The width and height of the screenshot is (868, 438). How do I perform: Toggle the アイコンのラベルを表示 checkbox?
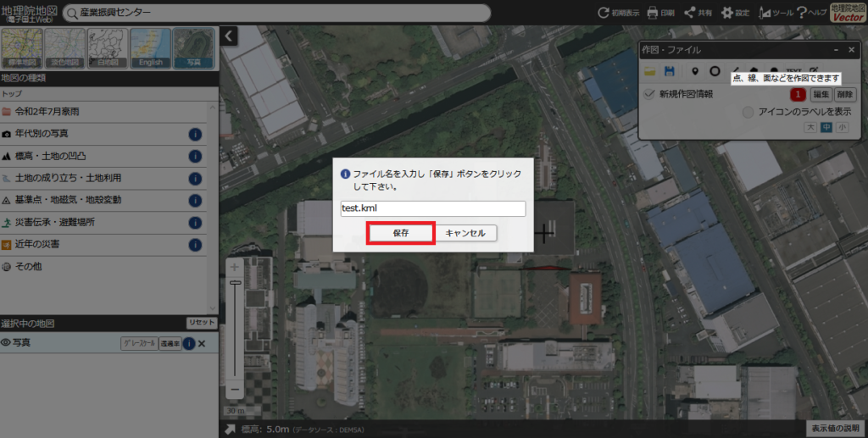coord(748,113)
